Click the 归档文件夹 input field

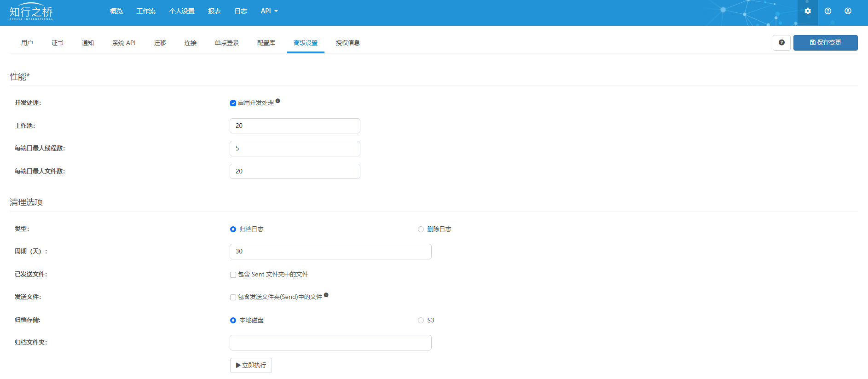330,343
